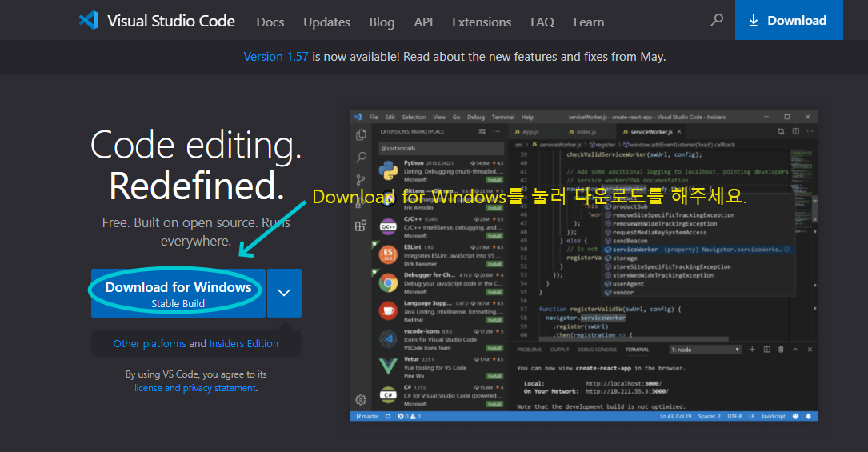Click the split terminal icon
The image size is (868, 452).
[x=766, y=350]
